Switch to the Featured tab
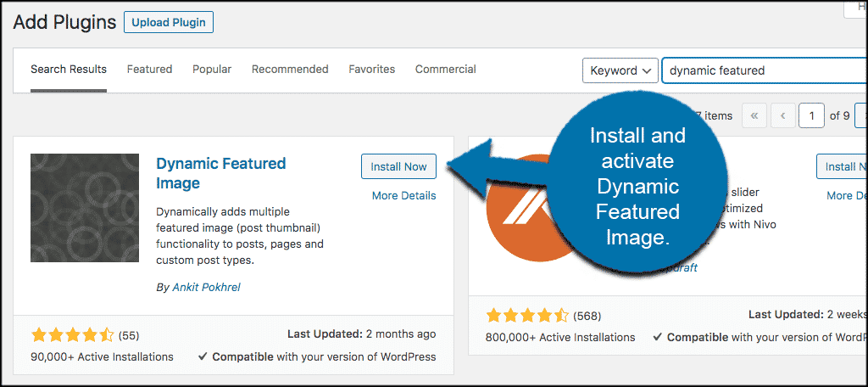Viewport: 868px width, 387px height. 149,70
